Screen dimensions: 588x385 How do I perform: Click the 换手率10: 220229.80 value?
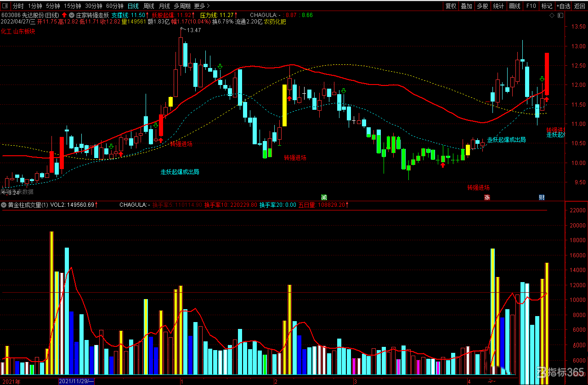[231, 205]
